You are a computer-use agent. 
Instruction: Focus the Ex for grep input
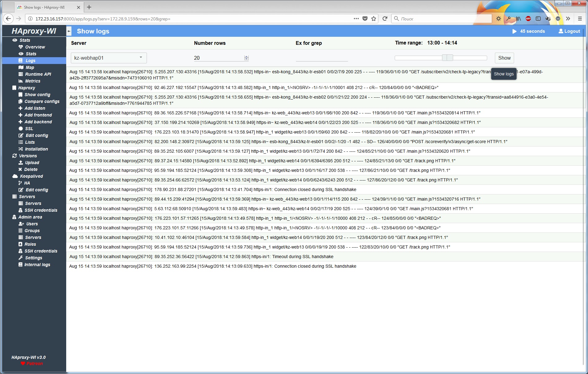322,58
